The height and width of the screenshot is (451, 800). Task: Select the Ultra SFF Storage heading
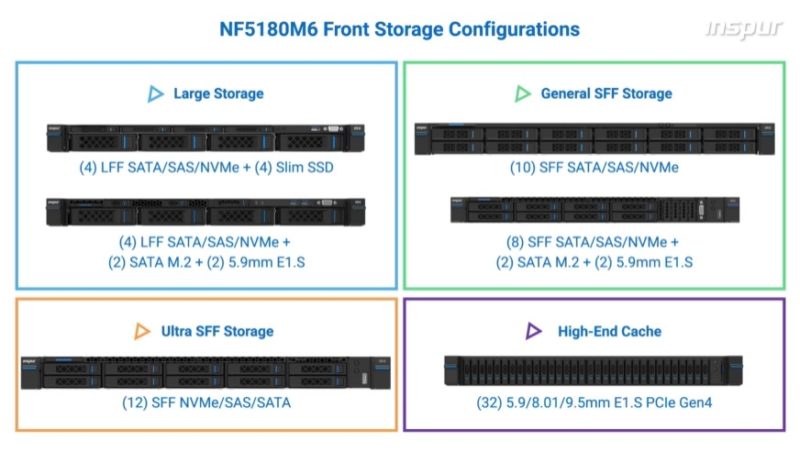[217, 331]
